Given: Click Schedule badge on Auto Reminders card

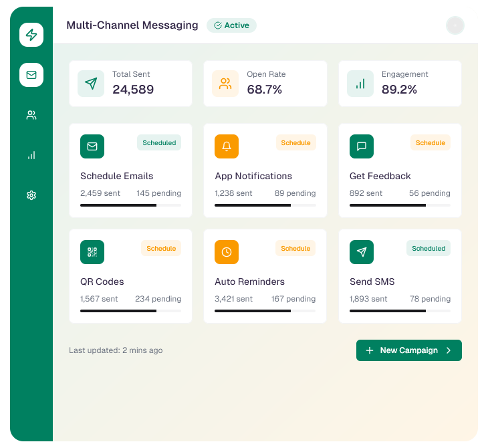Looking at the screenshot, I should (x=295, y=248).
